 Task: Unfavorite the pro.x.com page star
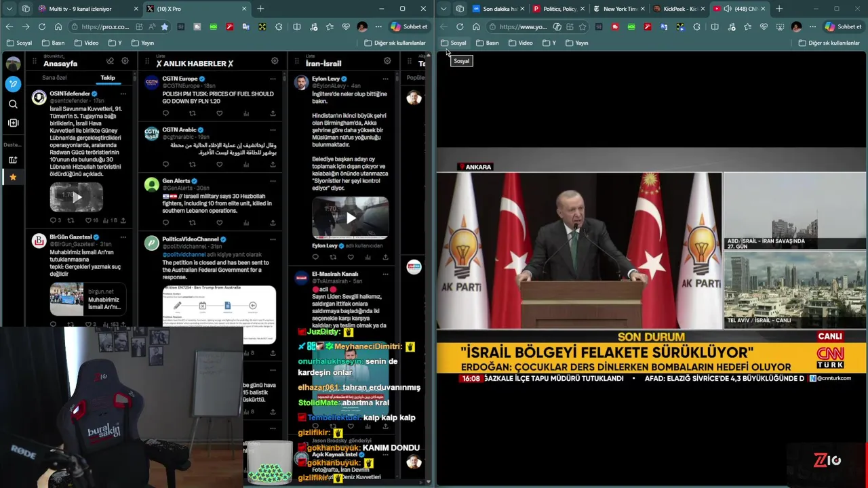click(x=164, y=26)
